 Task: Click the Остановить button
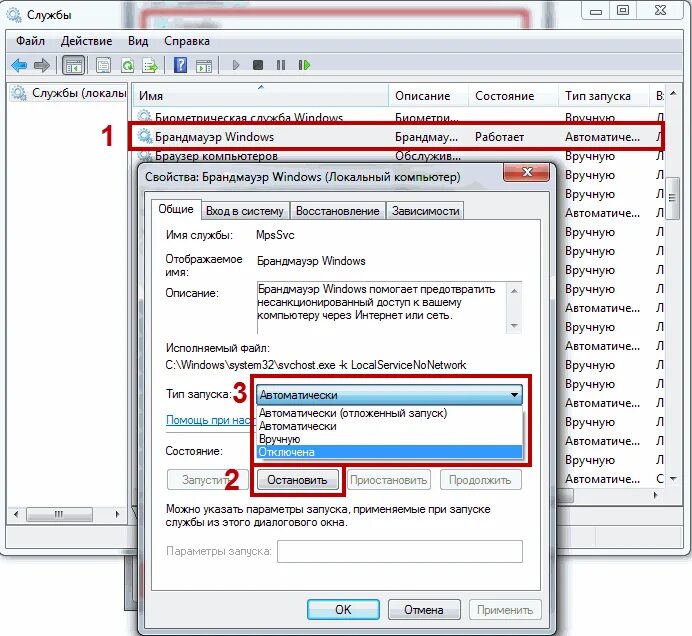click(x=297, y=480)
